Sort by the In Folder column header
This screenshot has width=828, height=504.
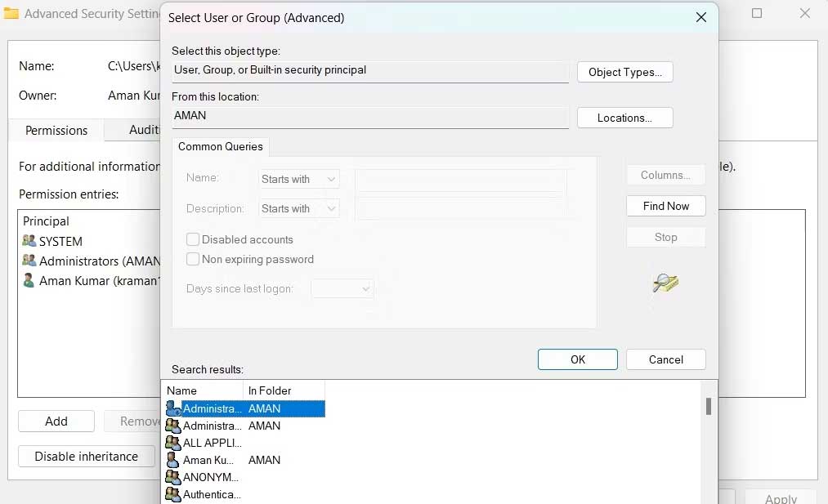(x=284, y=390)
